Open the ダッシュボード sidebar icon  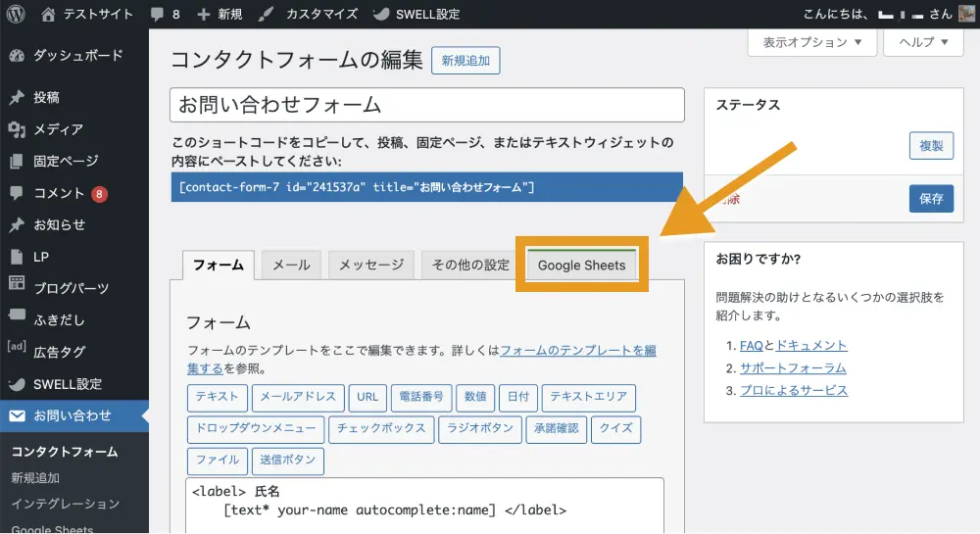coord(17,56)
